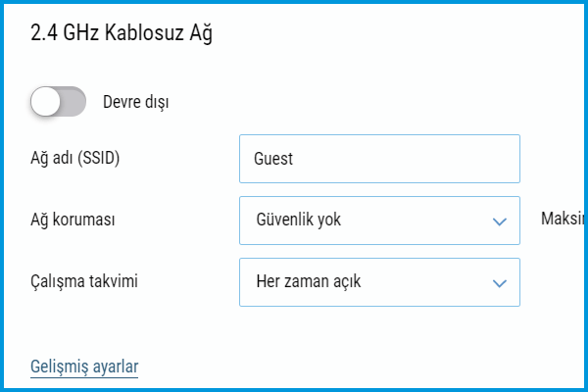The image size is (588, 392).
Task: Click the truncated "Maksim" text at right
Action: [563, 218]
